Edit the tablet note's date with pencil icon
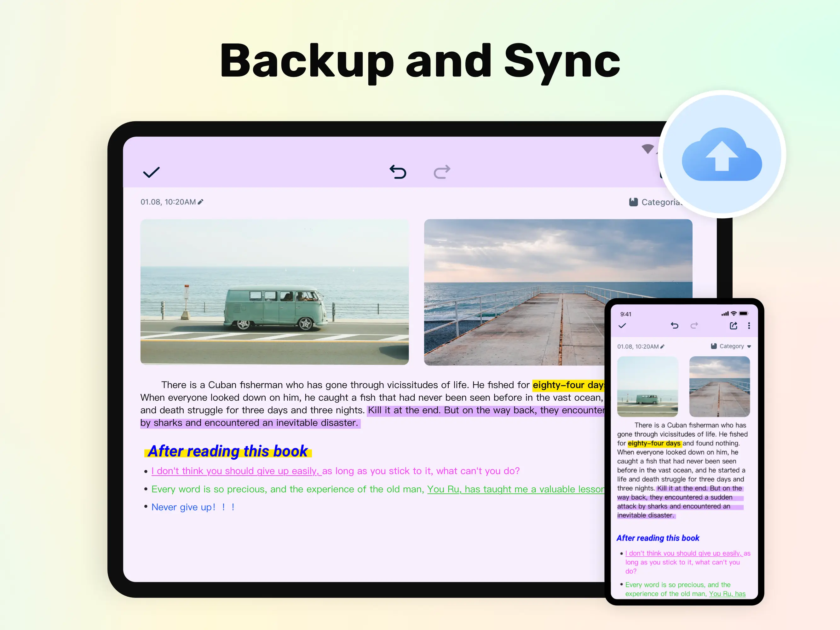 pos(200,202)
